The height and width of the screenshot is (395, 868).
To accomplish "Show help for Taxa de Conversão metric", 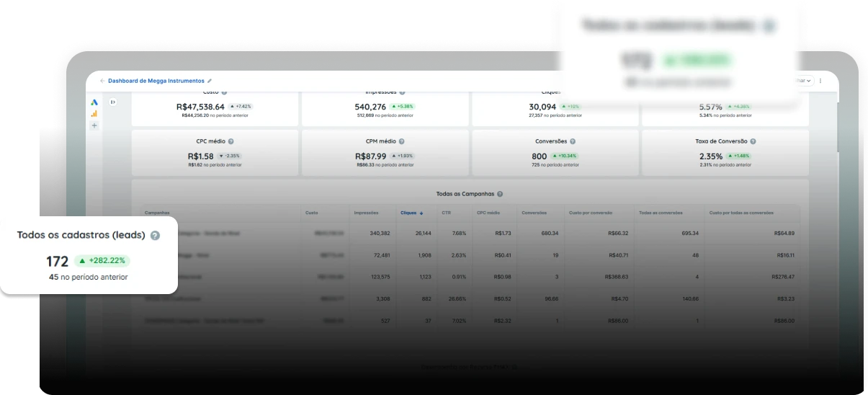I will 753,142.
